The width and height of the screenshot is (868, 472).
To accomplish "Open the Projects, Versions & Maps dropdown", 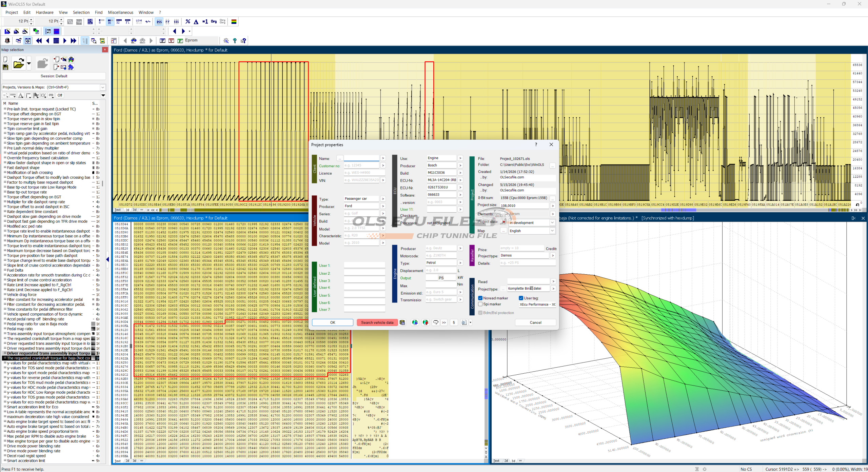I will (x=103, y=87).
